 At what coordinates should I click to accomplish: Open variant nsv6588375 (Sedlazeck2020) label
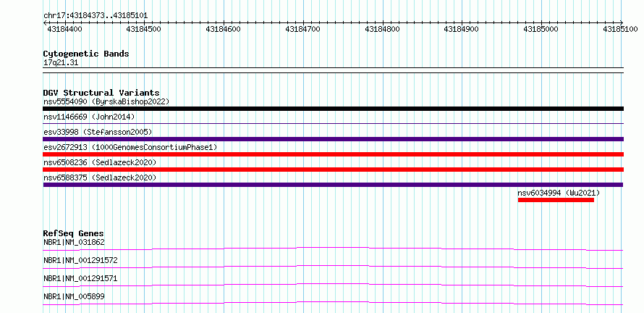pos(100,178)
